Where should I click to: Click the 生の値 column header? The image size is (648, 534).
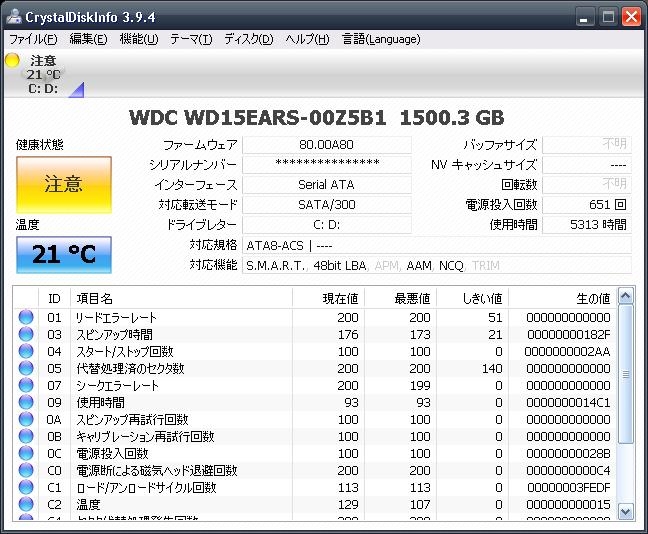point(592,298)
